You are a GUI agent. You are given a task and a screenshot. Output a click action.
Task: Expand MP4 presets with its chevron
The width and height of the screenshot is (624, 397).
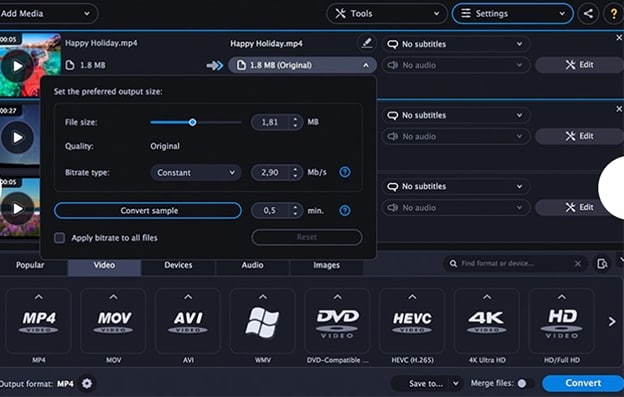click(x=39, y=297)
